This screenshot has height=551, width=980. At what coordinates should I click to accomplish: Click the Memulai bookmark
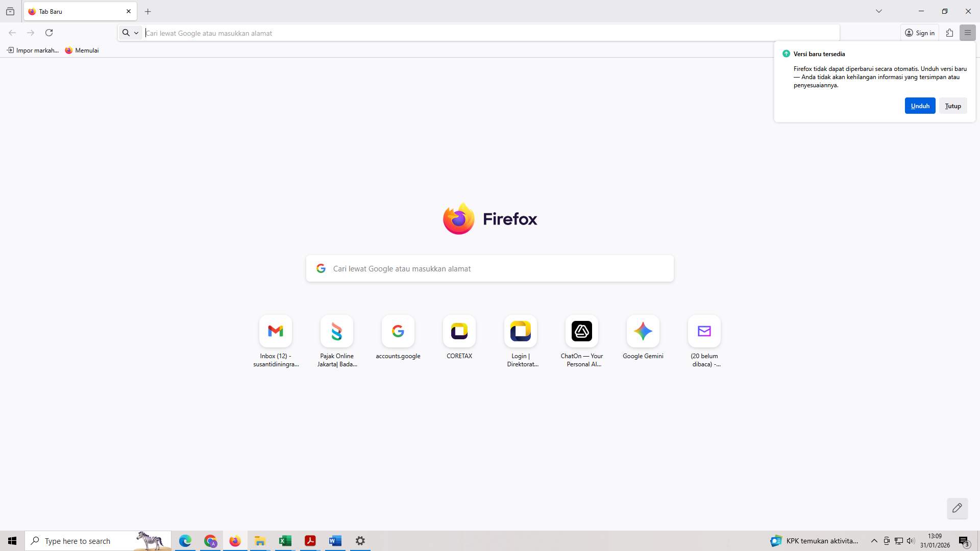click(82, 51)
